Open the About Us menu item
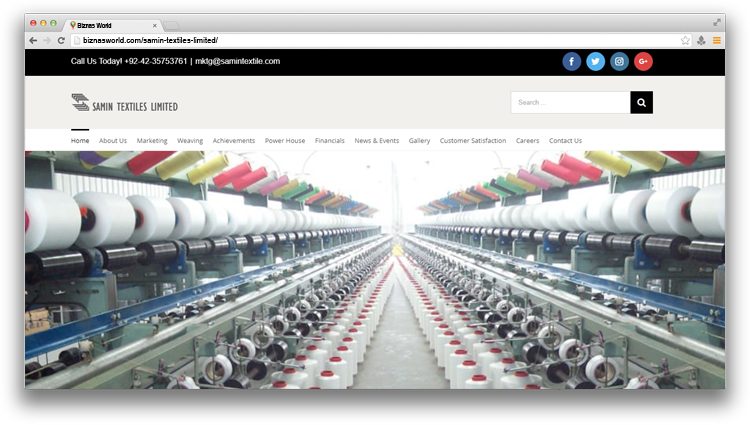The width and height of the screenshot is (750, 425). point(113,141)
